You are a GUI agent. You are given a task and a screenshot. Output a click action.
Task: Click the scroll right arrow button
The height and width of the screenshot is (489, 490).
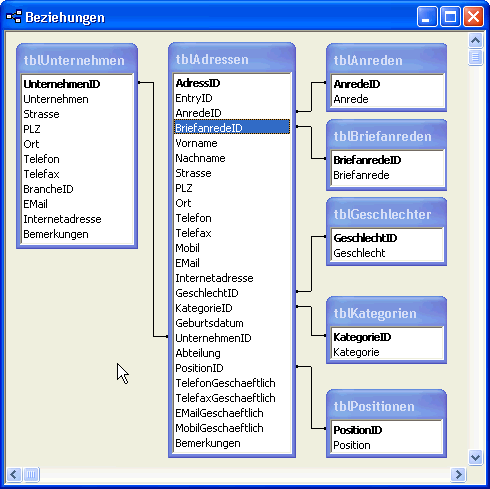[458, 474]
